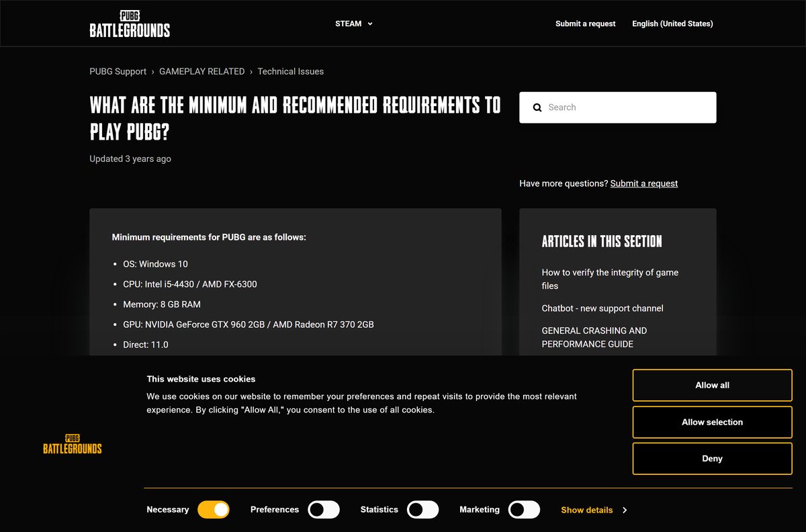
Task: Open Submit a request in the header
Action: tap(585, 24)
